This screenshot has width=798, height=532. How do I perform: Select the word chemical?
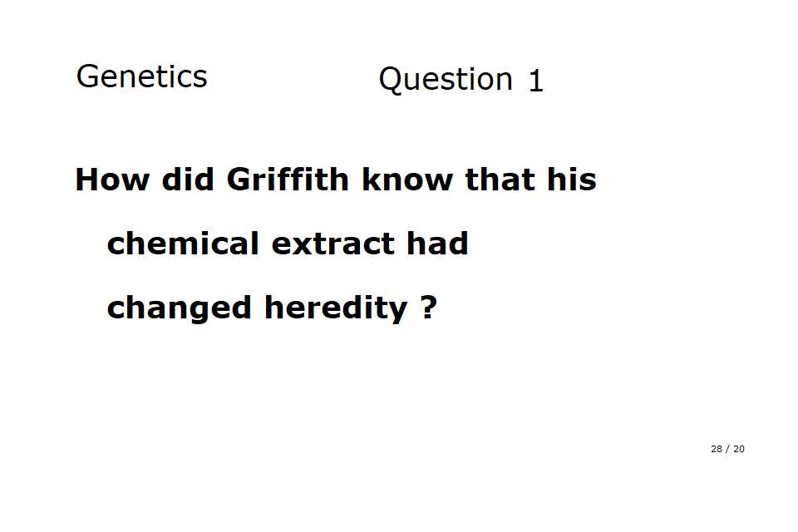click(x=183, y=244)
